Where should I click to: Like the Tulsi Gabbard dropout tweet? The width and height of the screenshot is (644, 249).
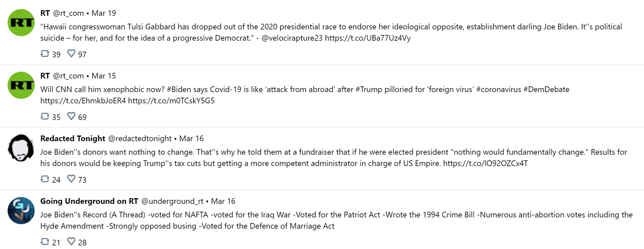click(71, 54)
